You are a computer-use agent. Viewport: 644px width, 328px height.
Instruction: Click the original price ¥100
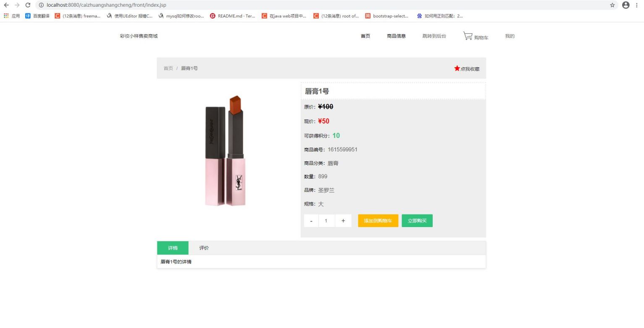[x=326, y=107]
